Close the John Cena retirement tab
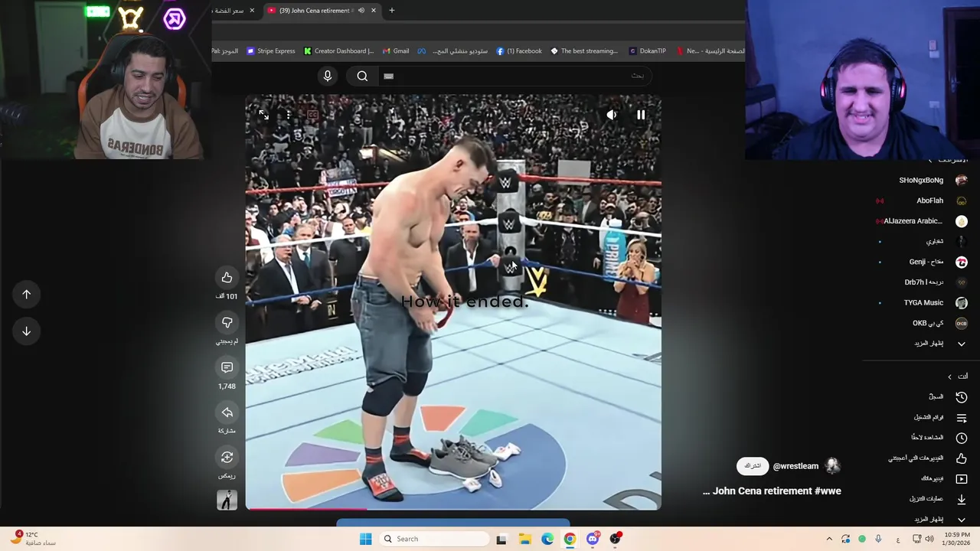The image size is (980, 551). (x=374, y=11)
